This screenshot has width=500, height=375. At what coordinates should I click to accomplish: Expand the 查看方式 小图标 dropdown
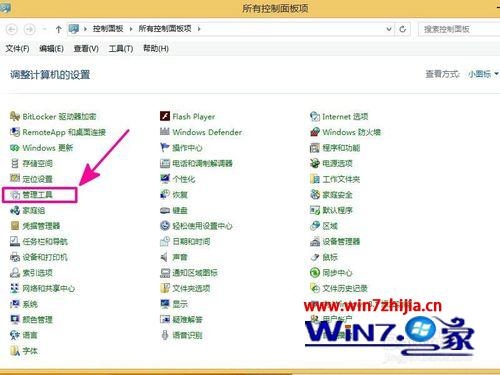tap(483, 74)
